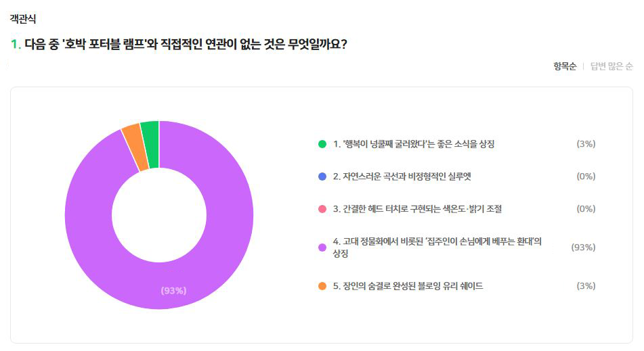Sort results by 답변 많은 순
The image size is (644, 351).
coord(611,66)
